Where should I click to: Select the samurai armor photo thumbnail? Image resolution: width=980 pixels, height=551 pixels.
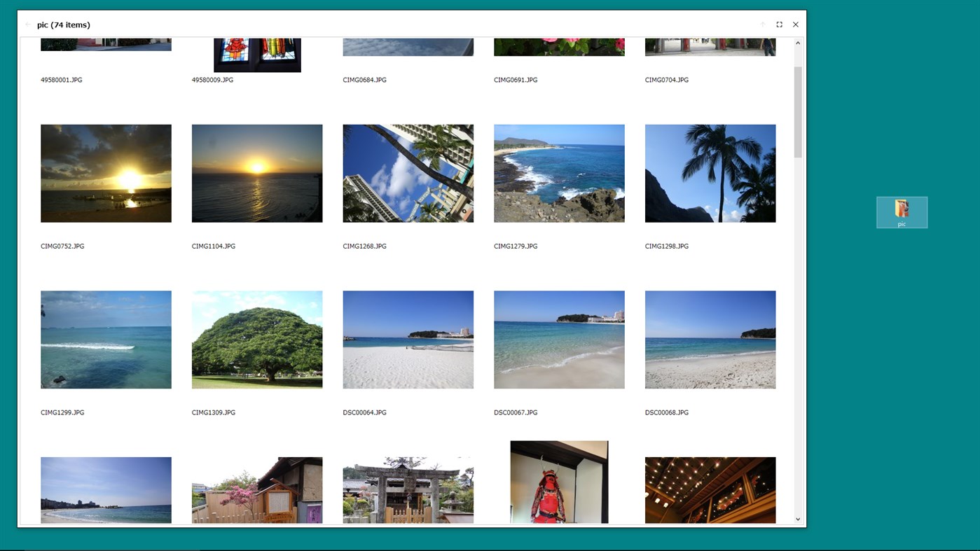coord(558,483)
